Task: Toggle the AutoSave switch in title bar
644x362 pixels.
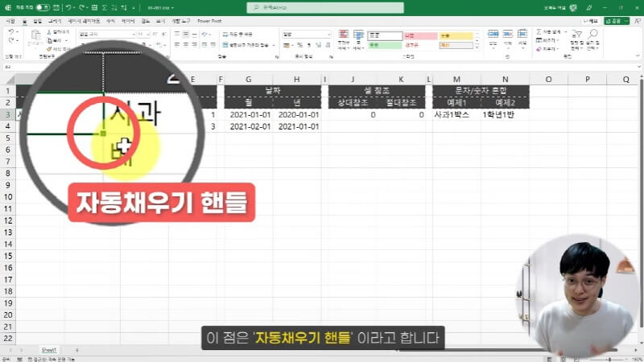Action: click(43, 7)
